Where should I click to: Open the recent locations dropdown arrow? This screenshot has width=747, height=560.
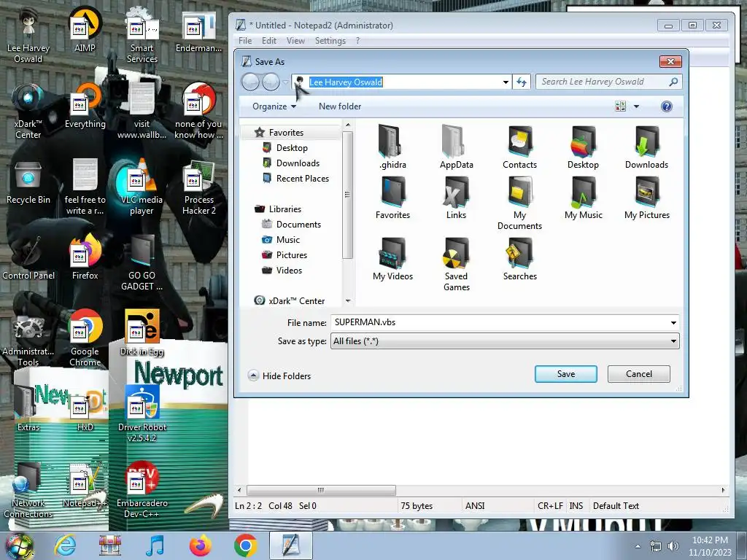tap(285, 82)
